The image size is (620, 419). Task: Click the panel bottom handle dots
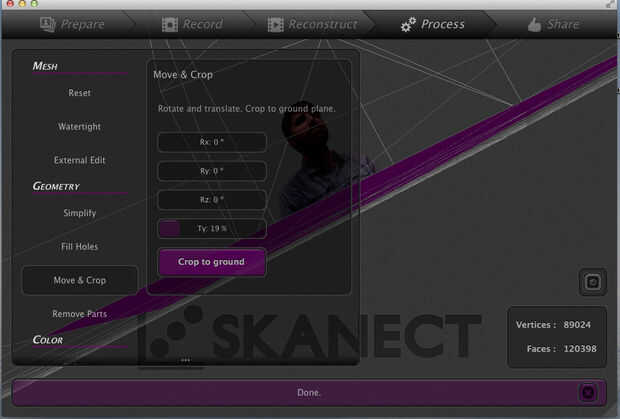pos(185,360)
